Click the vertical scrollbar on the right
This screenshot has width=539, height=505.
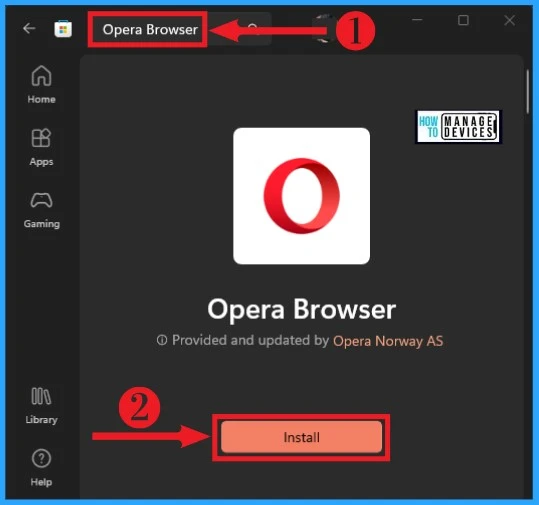click(528, 91)
